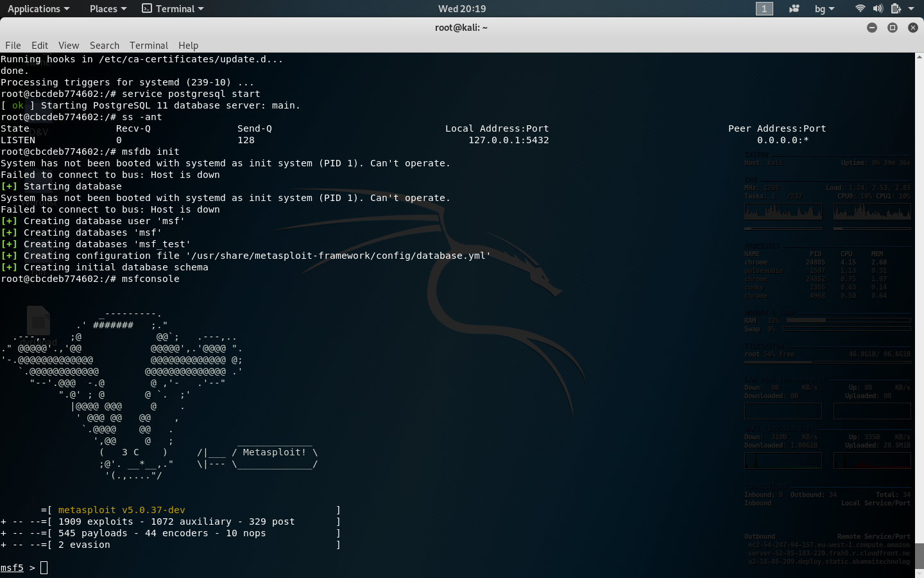Open the system menu arrow
924x578 pixels.
pos(911,9)
